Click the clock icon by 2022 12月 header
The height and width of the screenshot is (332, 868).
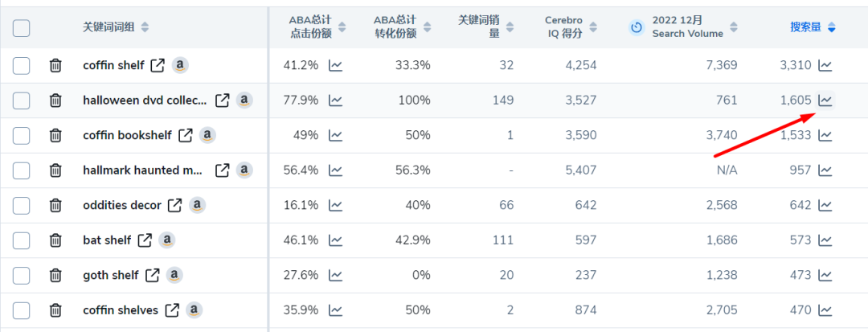[637, 27]
